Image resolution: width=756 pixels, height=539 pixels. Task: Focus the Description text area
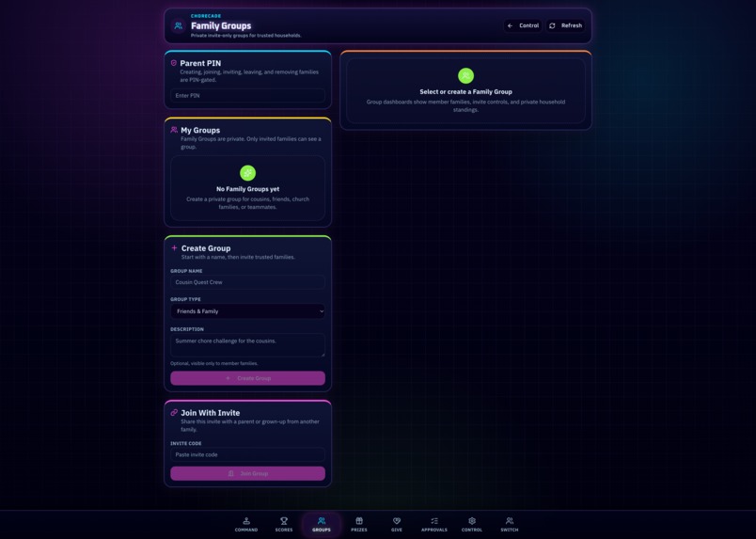(x=247, y=345)
